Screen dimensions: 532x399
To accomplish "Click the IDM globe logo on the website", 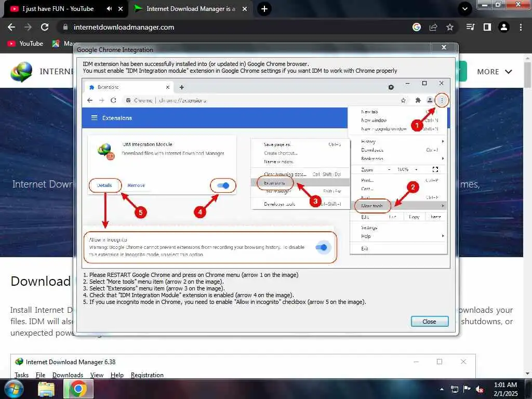I will click(21, 72).
